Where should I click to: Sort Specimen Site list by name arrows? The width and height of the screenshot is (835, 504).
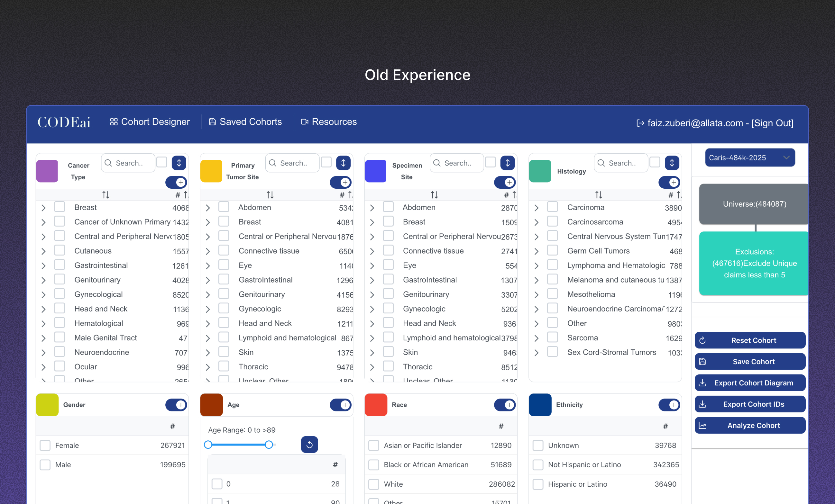point(435,195)
